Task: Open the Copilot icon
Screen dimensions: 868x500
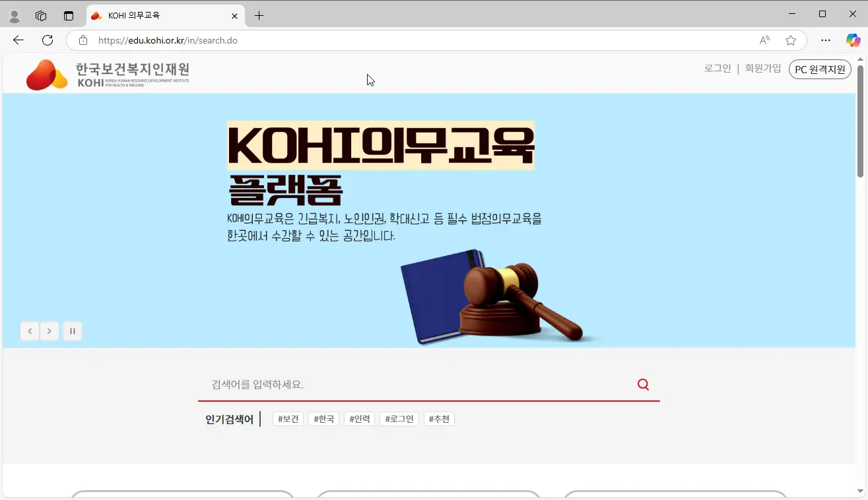Action: click(x=853, y=40)
